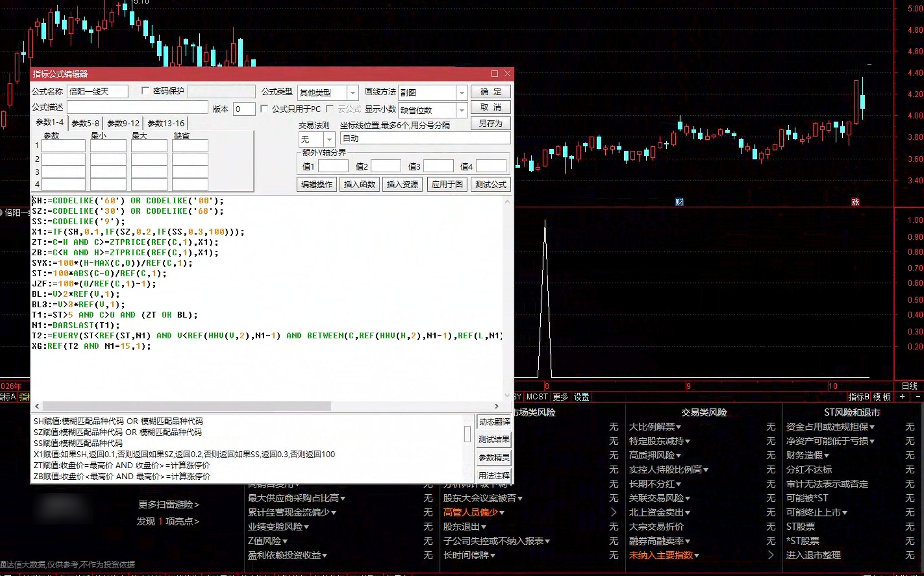Toggle the 密码保护 checkbox
The height and width of the screenshot is (576, 924).
tap(145, 90)
